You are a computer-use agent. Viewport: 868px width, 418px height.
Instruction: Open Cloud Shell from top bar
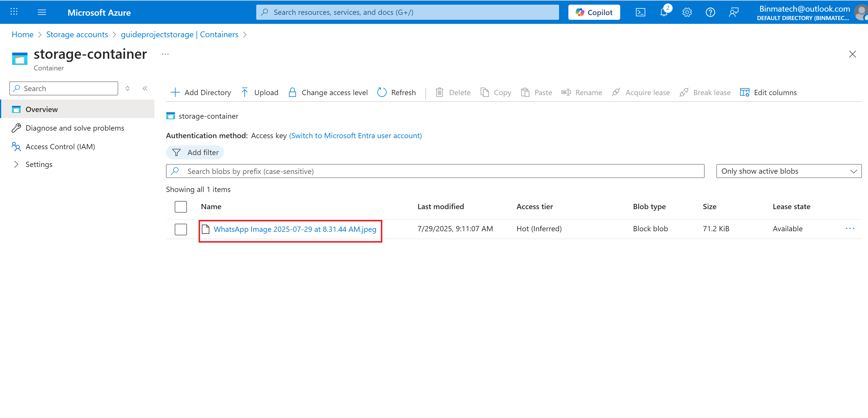tap(640, 13)
